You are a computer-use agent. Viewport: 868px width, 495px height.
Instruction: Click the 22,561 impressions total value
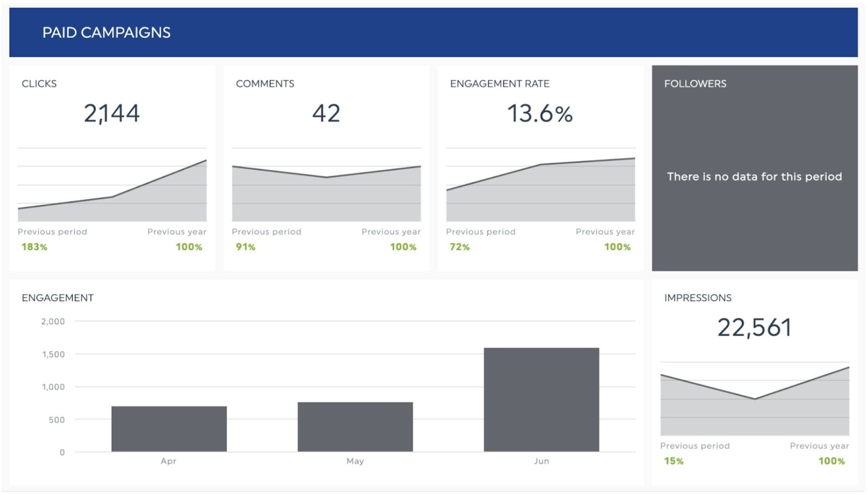click(x=754, y=328)
